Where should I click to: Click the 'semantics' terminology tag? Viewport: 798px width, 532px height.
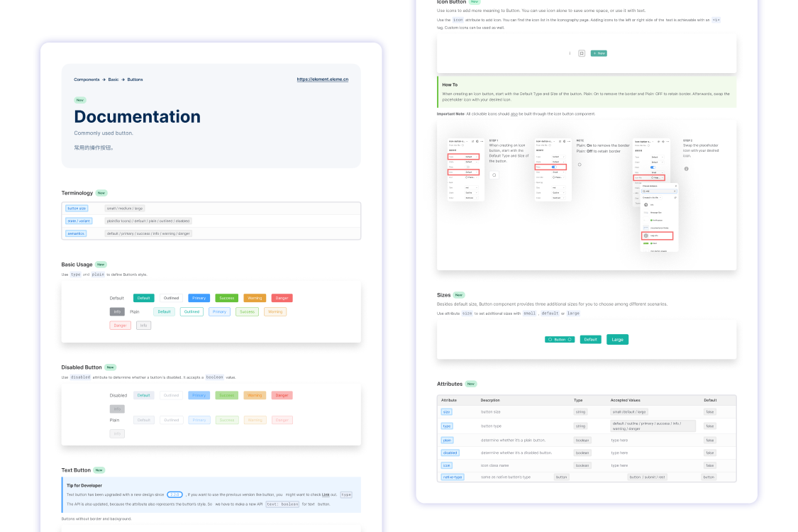click(x=76, y=233)
